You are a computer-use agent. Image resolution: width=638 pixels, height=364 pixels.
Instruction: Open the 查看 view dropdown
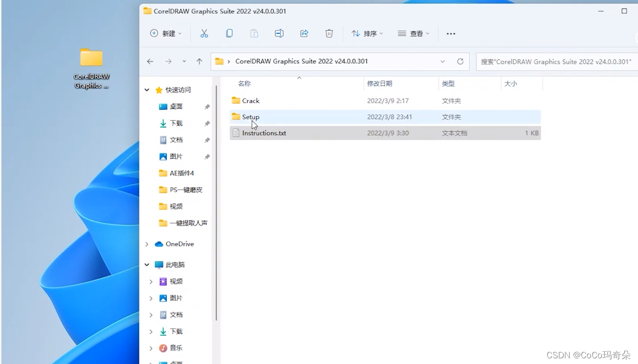(413, 33)
